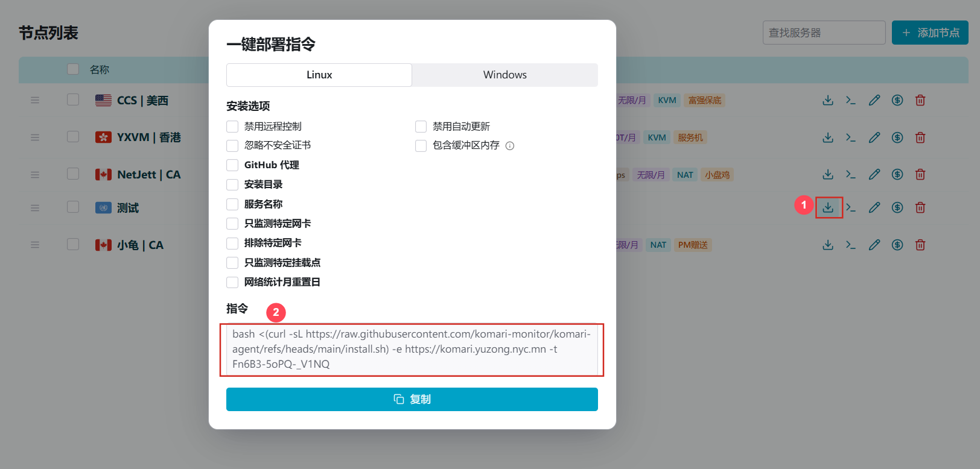This screenshot has height=469, width=980.
Task: Select the Linux tab
Action: 319,75
